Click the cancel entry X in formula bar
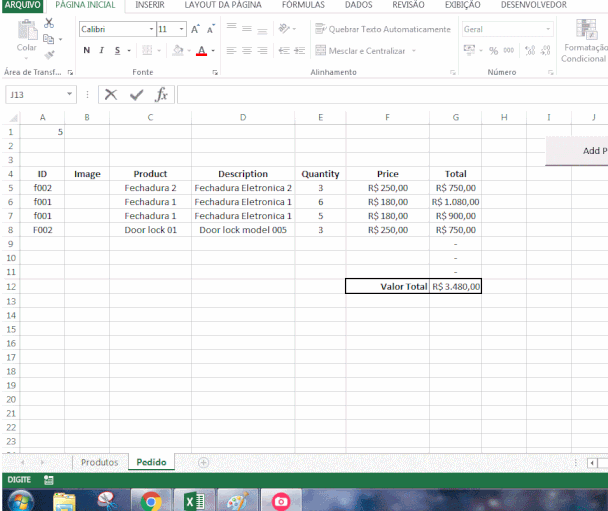The width and height of the screenshot is (608, 511). tap(111, 94)
